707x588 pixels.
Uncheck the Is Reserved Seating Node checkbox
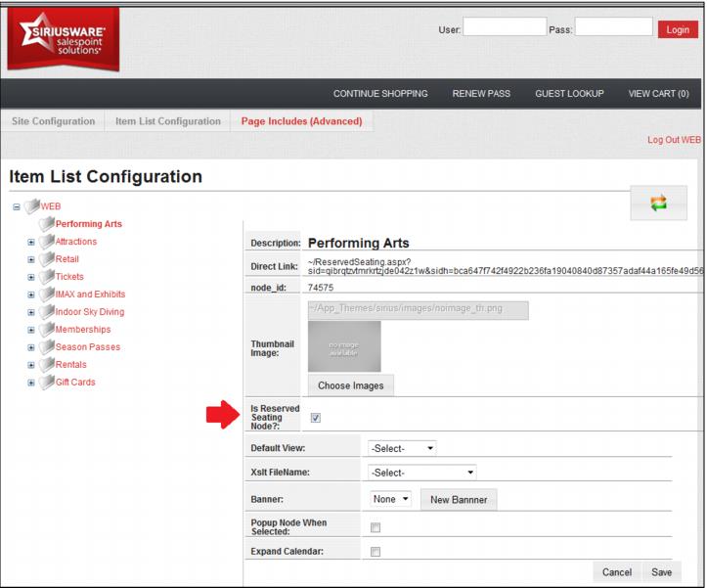tap(316, 418)
